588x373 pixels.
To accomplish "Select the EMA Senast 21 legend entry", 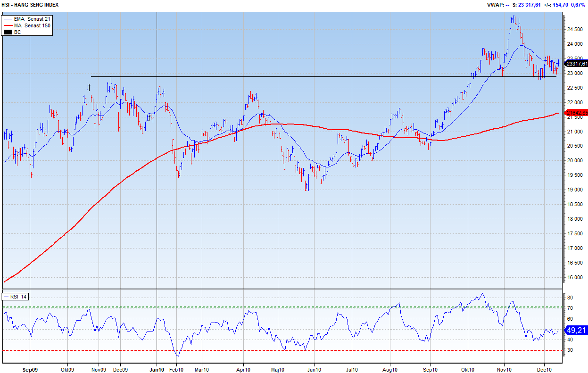I will pos(32,18).
